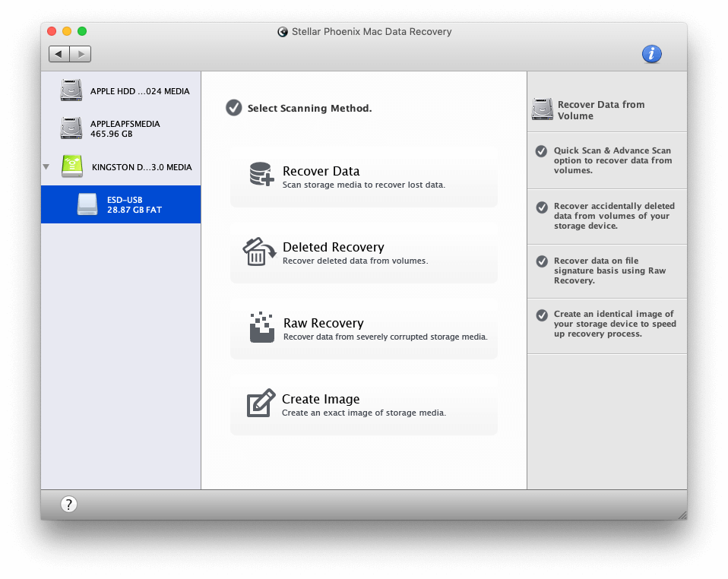Select the green Kingston USB drive icon
The width and height of the screenshot is (728, 579).
click(72, 166)
